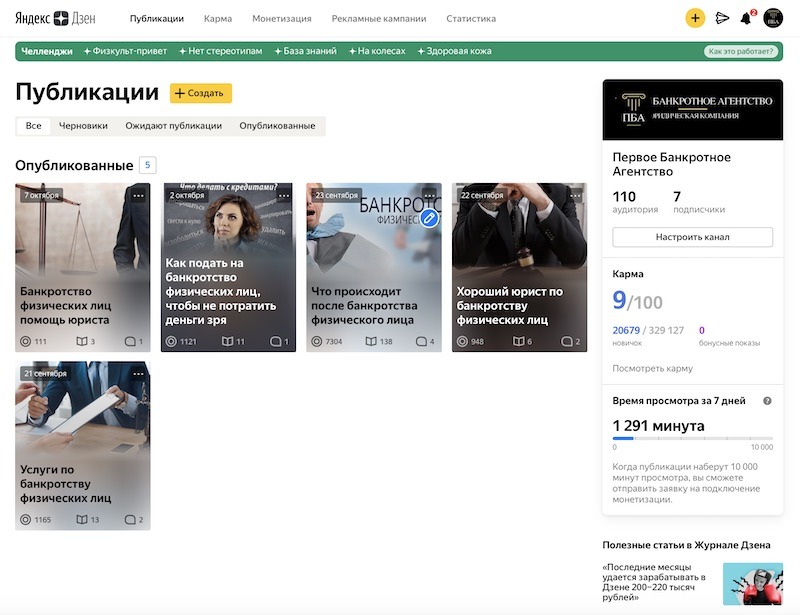The width and height of the screenshot is (800, 615).
Task: Open the Нет стереотипам challenge
Action: [x=220, y=51]
